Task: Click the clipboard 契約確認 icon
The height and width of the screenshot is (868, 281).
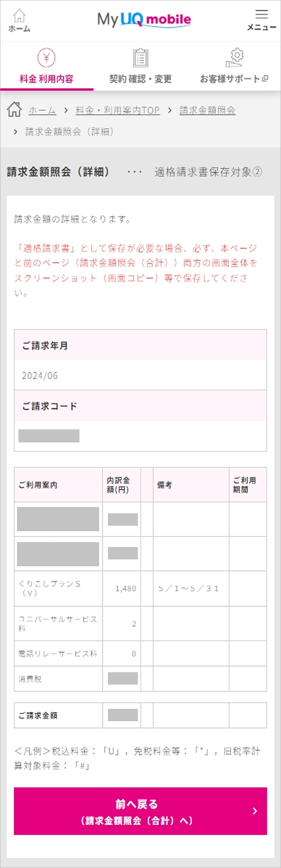Action: click(140, 58)
